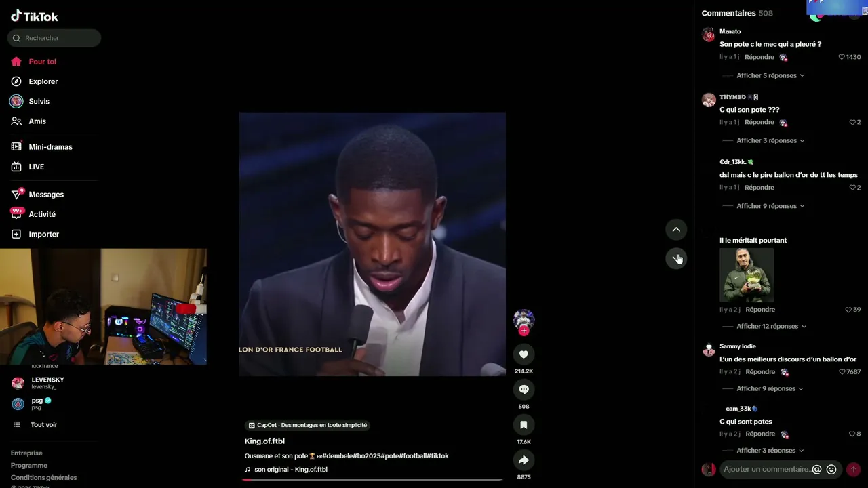Open the trophy photo in comment
This screenshot has width=868, height=488.
point(747,275)
